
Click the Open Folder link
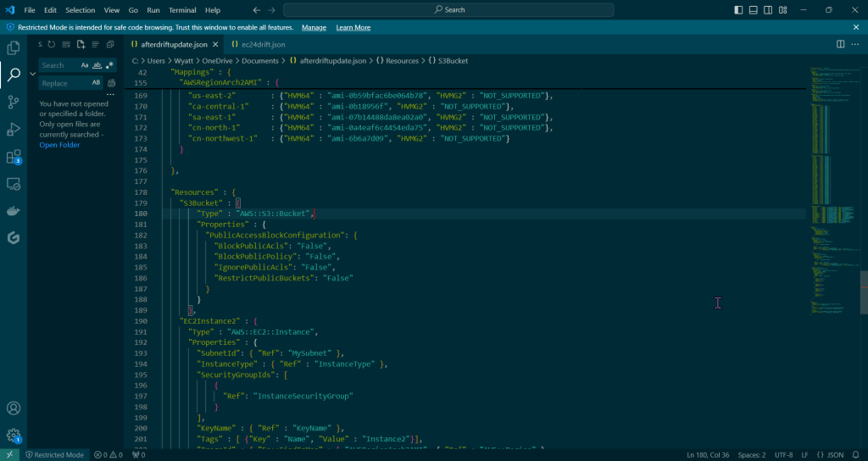(59, 145)
